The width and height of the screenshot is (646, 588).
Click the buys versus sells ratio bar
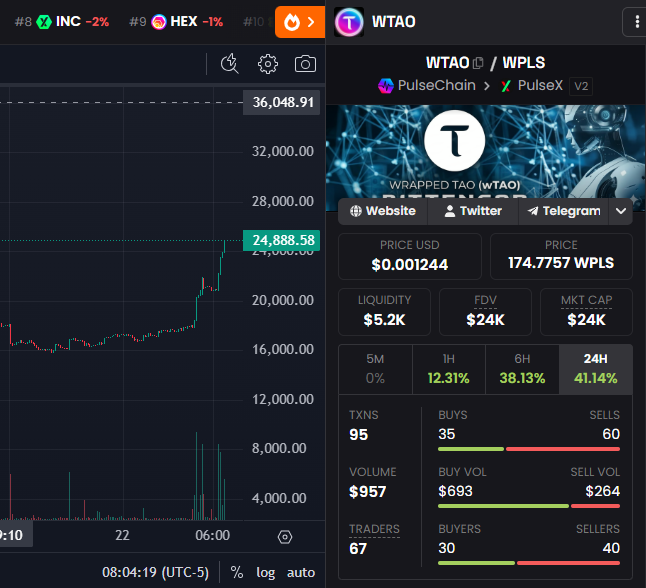[x=529, y=449]
